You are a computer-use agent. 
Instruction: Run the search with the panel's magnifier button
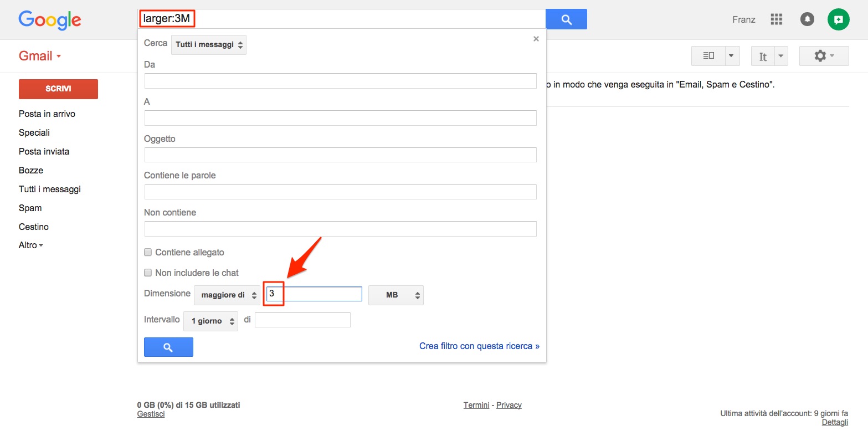click(x=168, y=347)
